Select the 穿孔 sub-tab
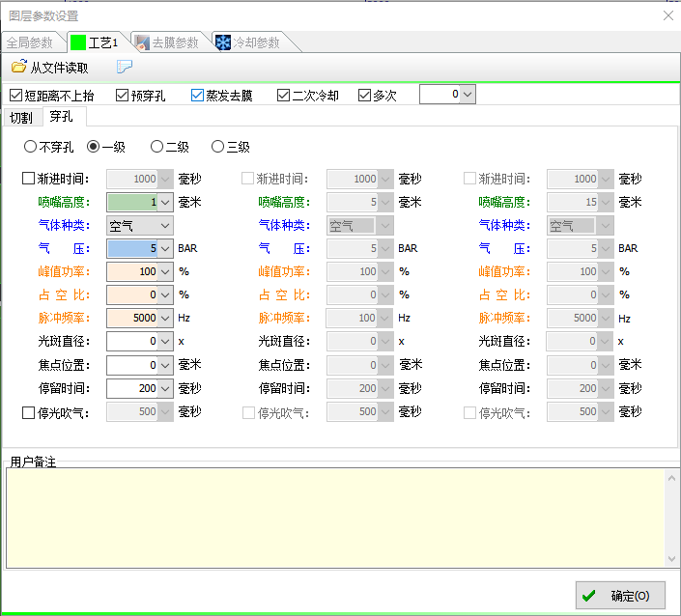The image size is (681, 616). [61, 116]
